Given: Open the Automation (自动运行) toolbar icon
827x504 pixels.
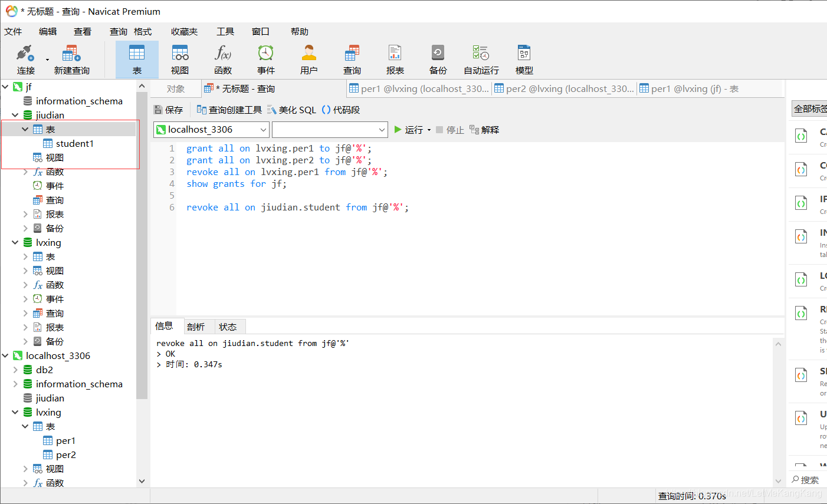Looking at the screenshot, I should [481, 60].
